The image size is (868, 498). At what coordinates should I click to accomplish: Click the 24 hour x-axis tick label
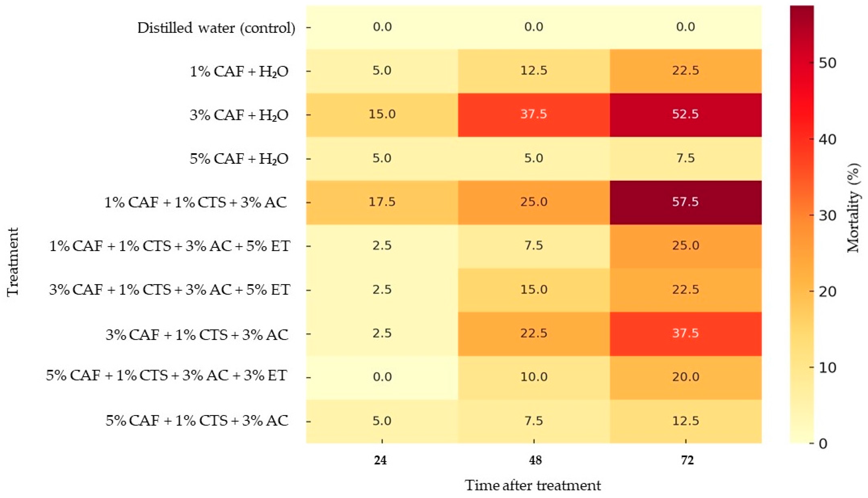tap(380, 461)
